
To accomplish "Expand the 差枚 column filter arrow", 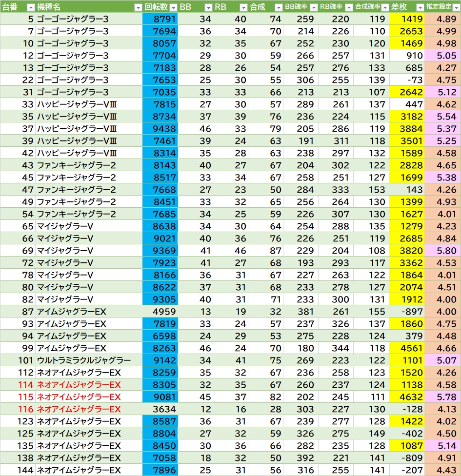I will (x=419, y=7).
